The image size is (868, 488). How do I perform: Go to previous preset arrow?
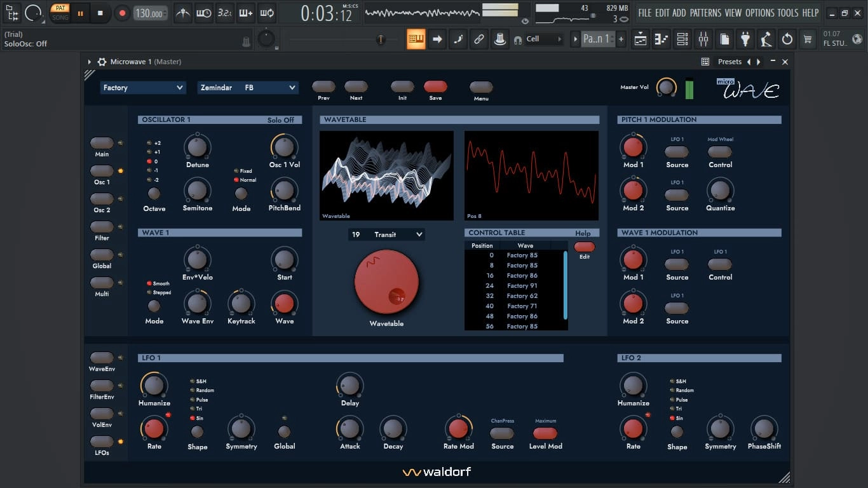(749, 62)
